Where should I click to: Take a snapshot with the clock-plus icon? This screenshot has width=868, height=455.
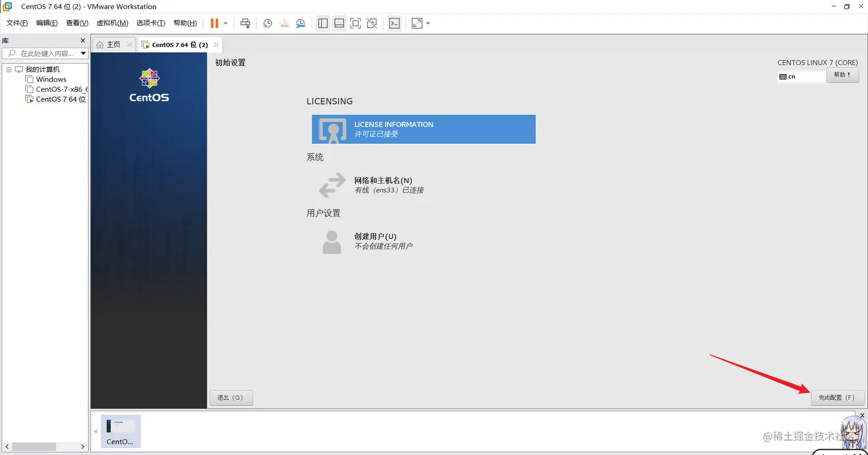click(x=268, y=24)
